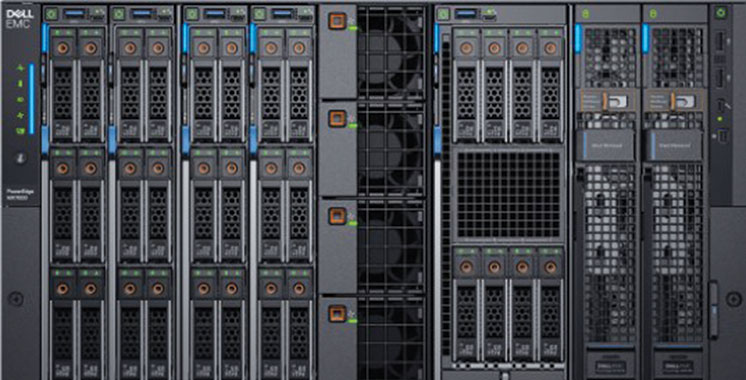Click the power button of the third compute sled

click(192, 14)
